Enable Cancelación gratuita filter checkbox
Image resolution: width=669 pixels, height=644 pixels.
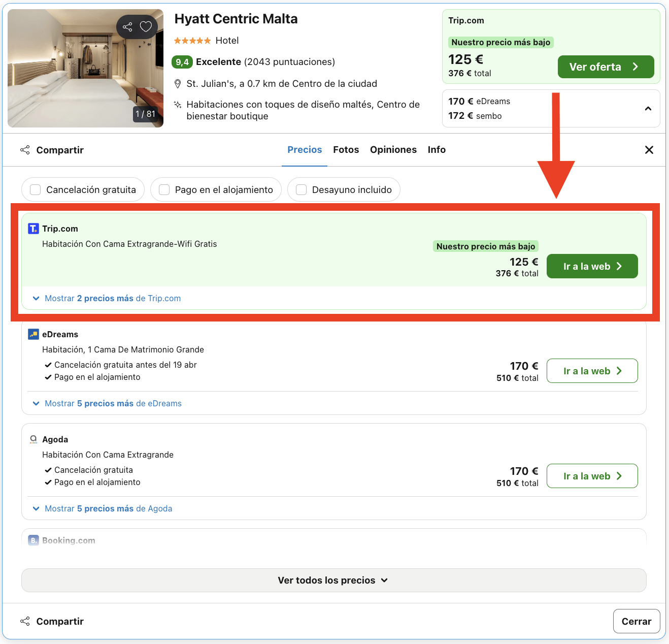(x=36, y=189)
